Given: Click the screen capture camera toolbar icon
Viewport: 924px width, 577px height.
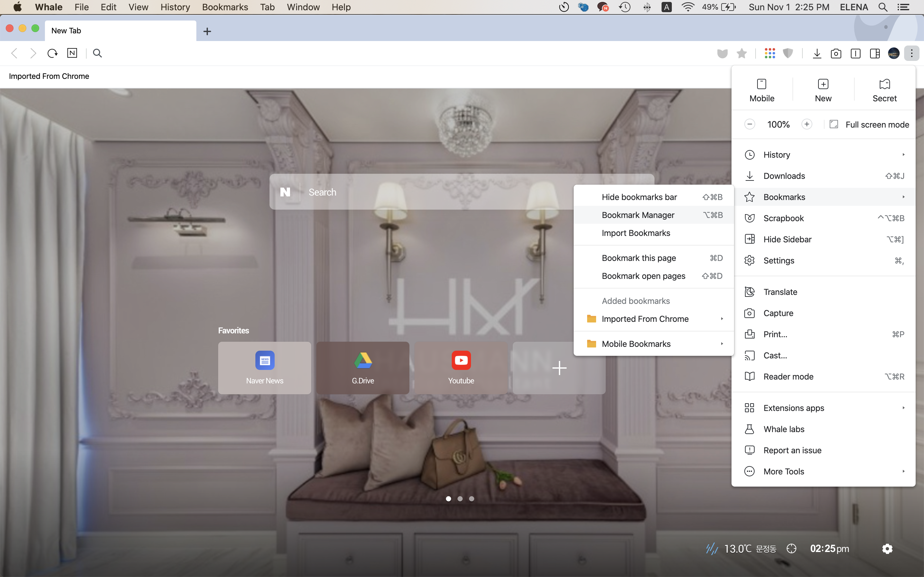Looking at the screenshot, I should point(836,54).
